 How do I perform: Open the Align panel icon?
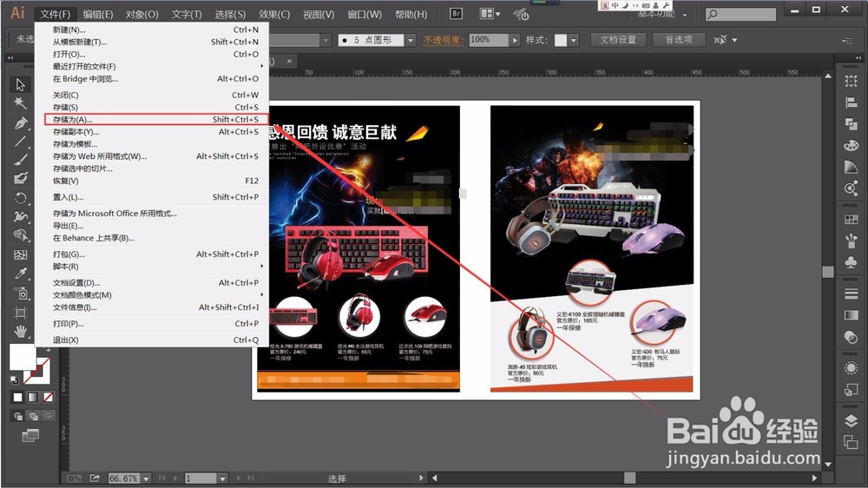[x=851, y=102]
